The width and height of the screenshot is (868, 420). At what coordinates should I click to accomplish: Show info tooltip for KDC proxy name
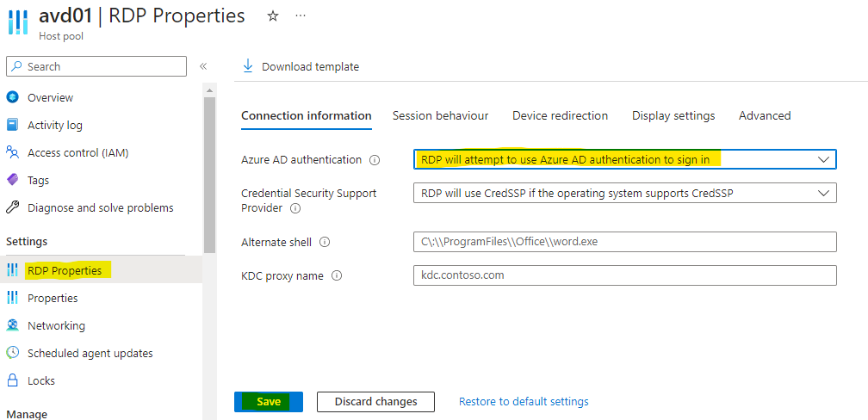tap(337, 275)
